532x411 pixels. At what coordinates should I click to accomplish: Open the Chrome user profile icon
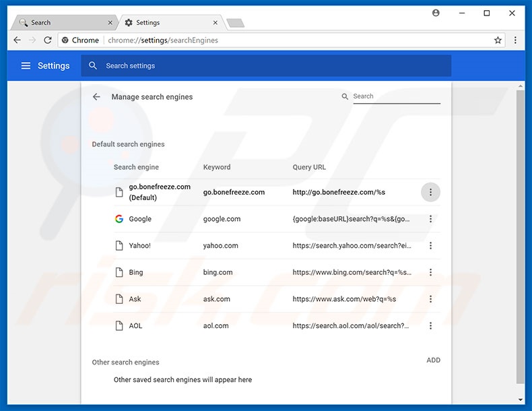(436, 13)
